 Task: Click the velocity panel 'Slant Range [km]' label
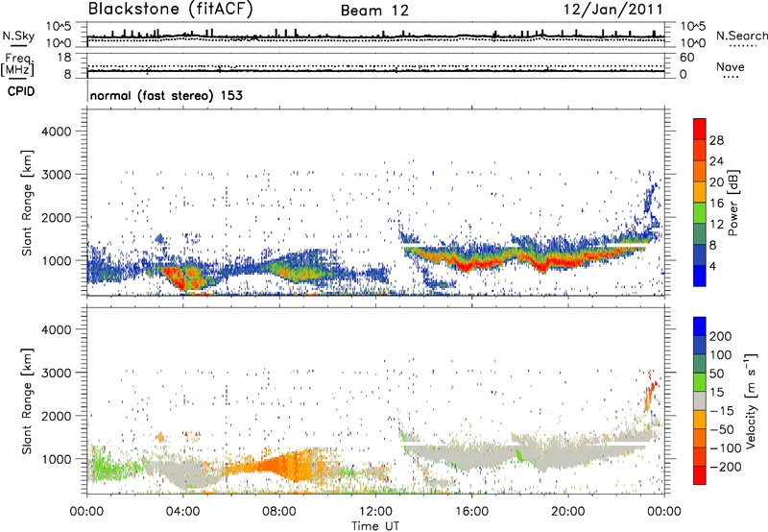(27, 400)
